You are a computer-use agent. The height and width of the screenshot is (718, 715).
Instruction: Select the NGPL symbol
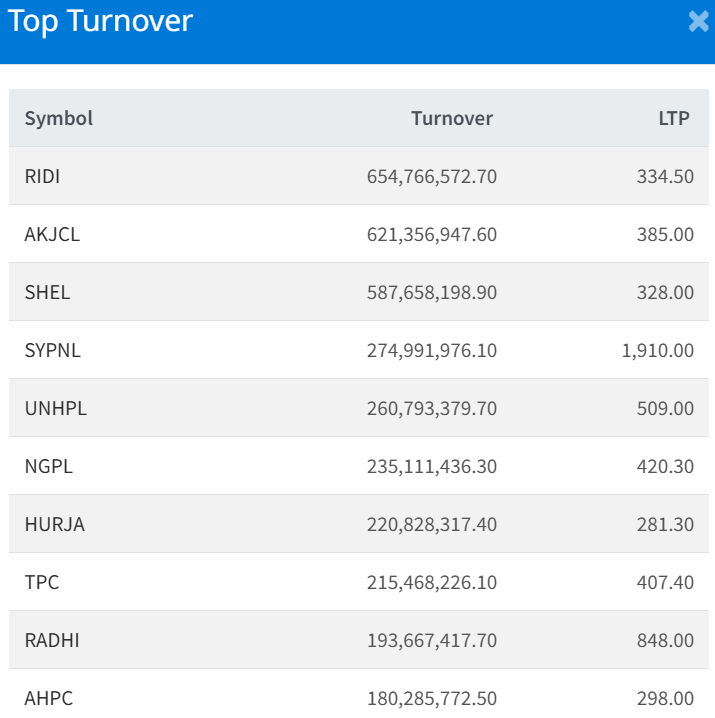49,466
